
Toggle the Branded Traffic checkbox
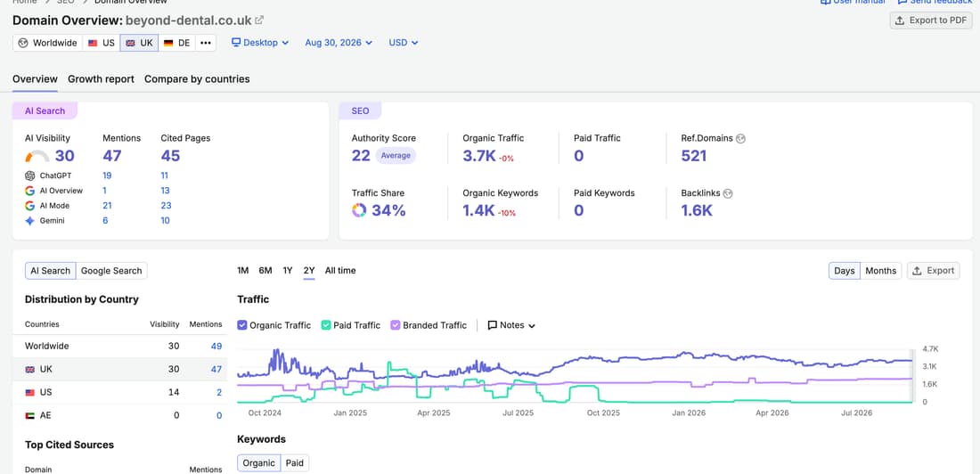coord(396,325)
